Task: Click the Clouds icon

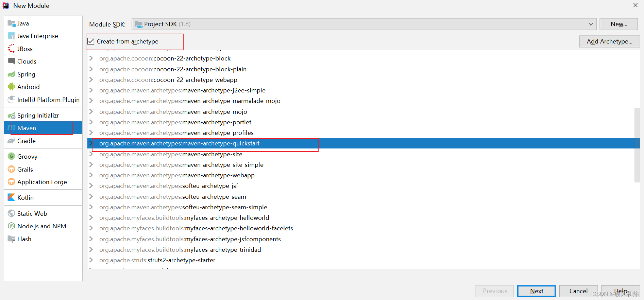Action: [x=12, y=61]
